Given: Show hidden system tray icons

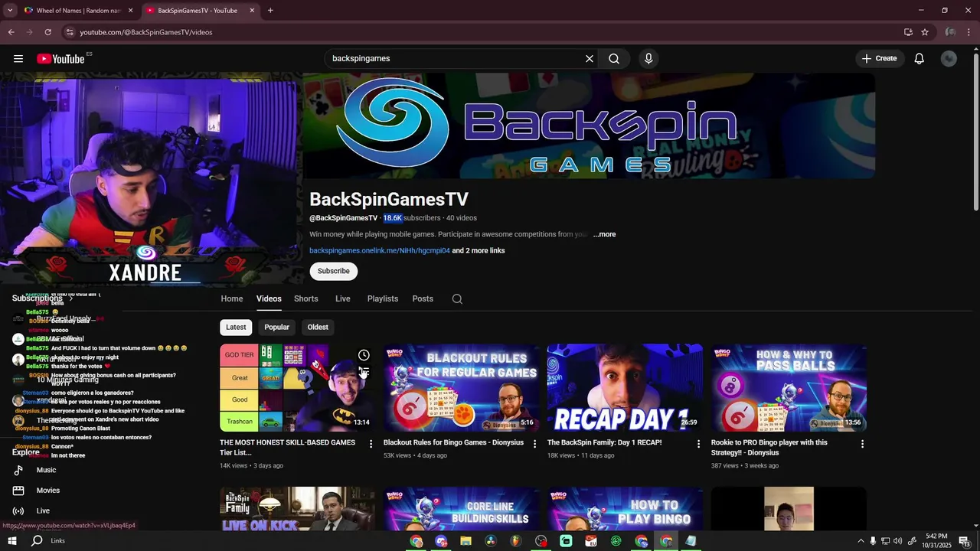Looking at the screenshot, I should pyautogui.click(x=861, y=541).
